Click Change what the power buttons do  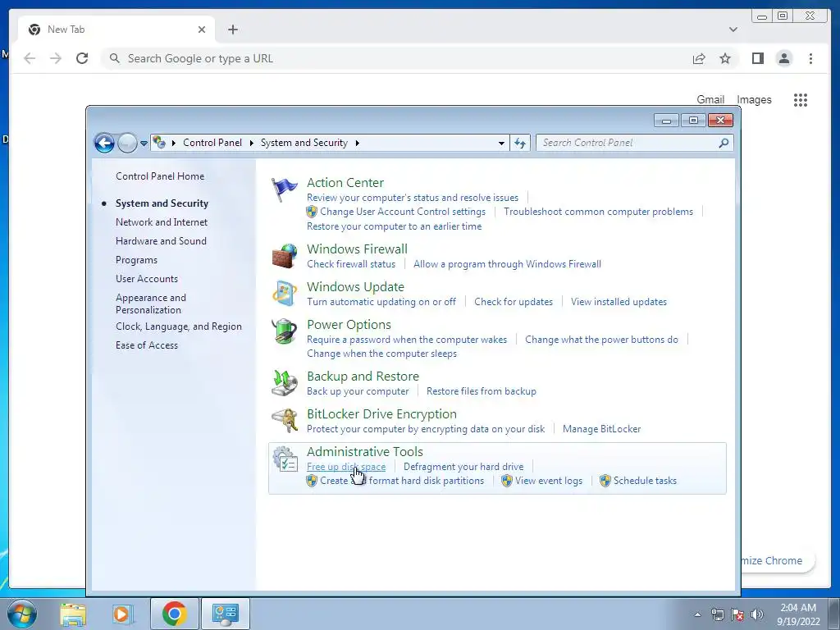click(x=601, y=340)
